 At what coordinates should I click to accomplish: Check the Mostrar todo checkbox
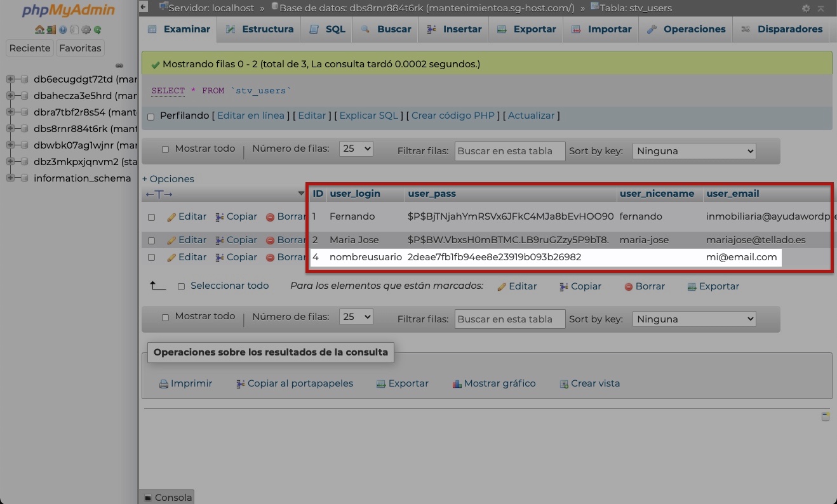click(165, 149)
